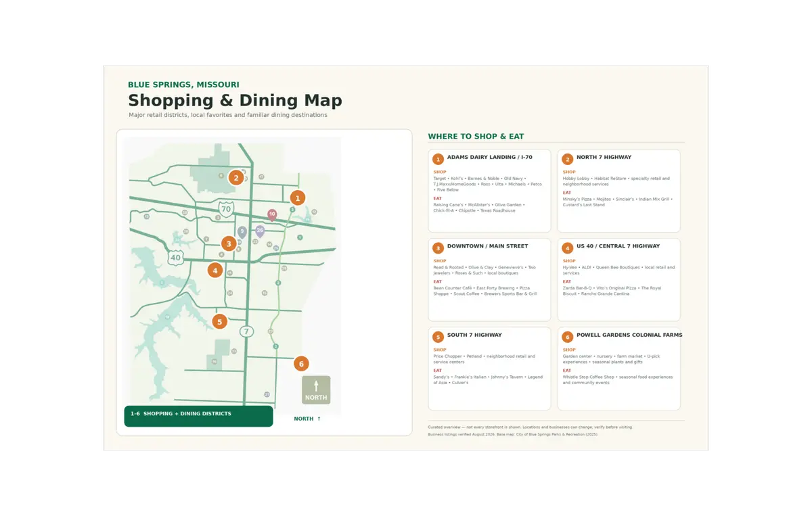Viewport: 812px width, 516px height.
Task: Click badge 5 on South 7 Highway card
Action: 438,337
